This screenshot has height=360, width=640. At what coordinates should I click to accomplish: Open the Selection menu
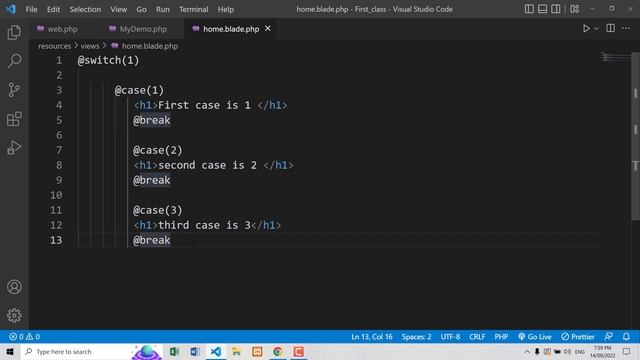pyautogui.click(x=85, y=9)
